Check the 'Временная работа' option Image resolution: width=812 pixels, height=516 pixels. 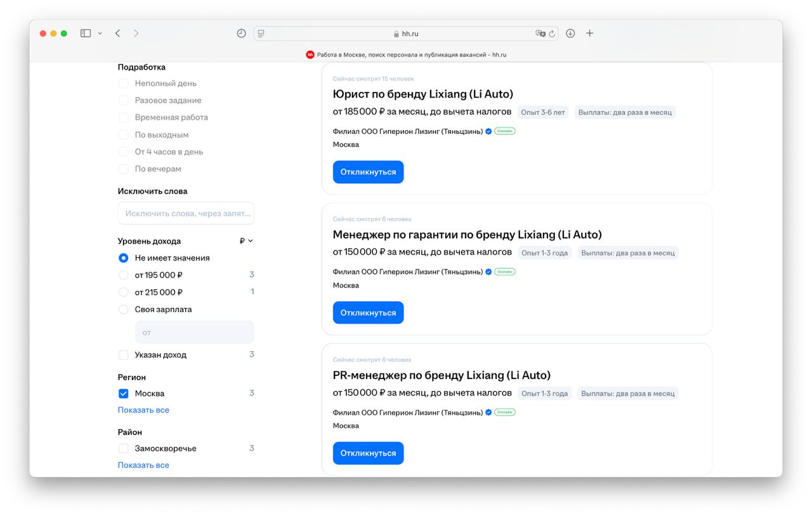(124, 118)
